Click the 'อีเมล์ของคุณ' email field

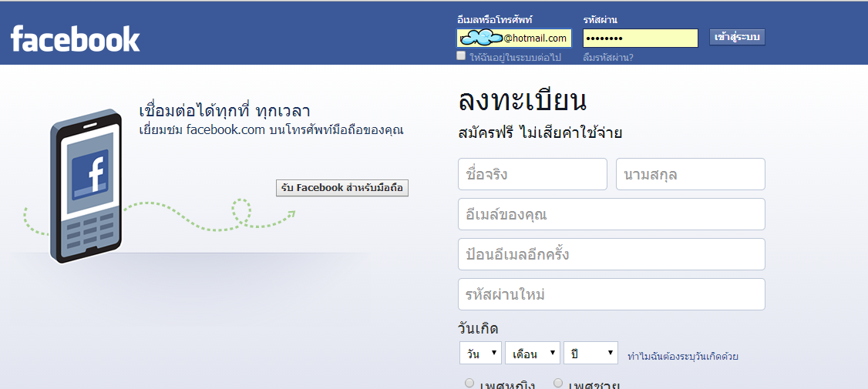tap(612, 214)
